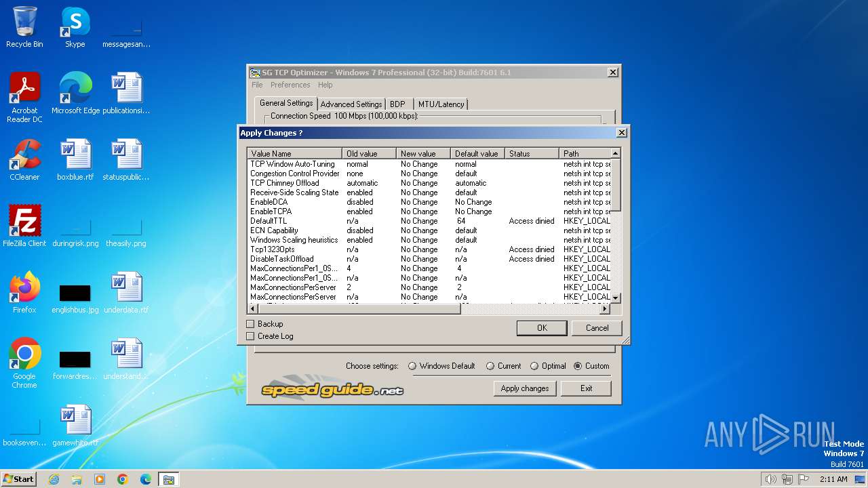The height and width of the screenshot is (488, 868).
Task: Select the DefaultTTL row
Action: [429, 221]
